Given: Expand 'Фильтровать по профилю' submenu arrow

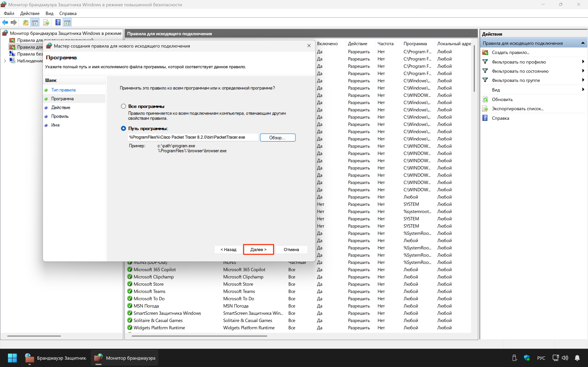Looking at the screenshot, I should click(x=583, y=62).
